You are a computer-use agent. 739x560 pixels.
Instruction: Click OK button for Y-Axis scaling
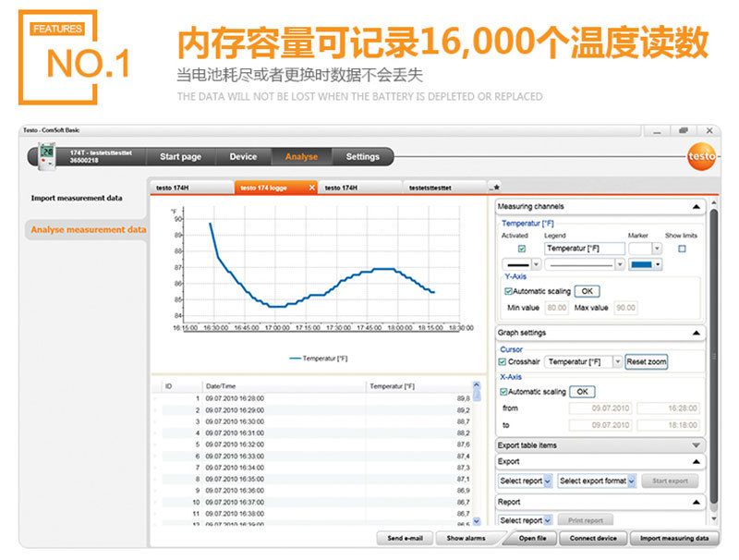click(588, 291)
